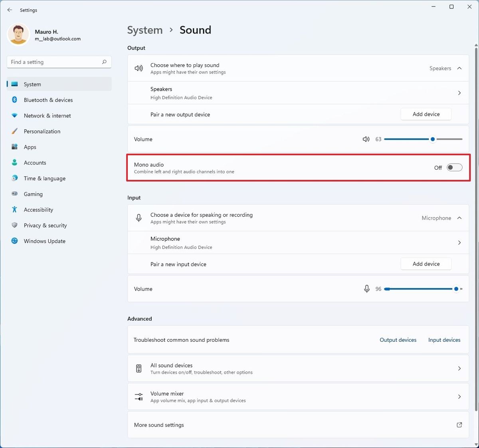Viewport: 479px width, 448px height.
Task: Open Privacy & security settings
Action: point(45,226)
